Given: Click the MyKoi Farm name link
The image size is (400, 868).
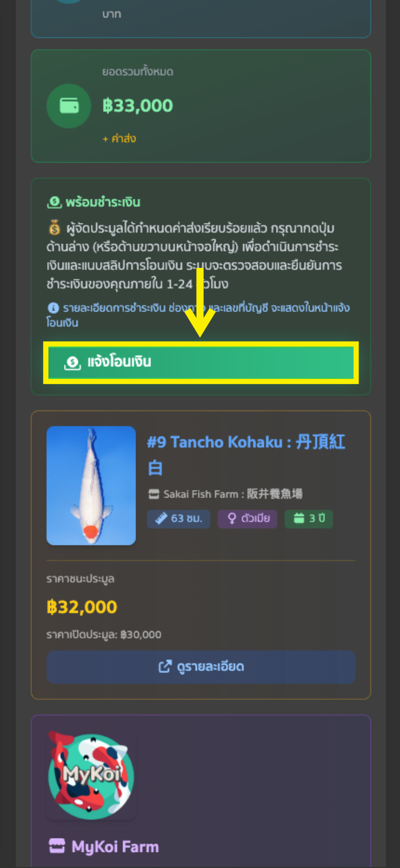Looking at the screenshot, I should click(115, 846).
